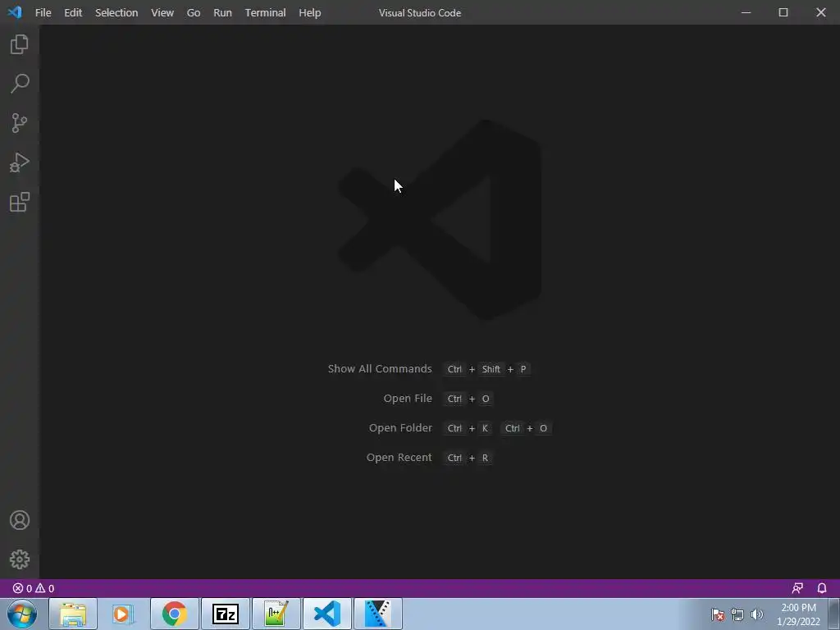Open the Manage gear icon
The width and height of the screenshot is (840, 630).
click(x=20, y=559)
